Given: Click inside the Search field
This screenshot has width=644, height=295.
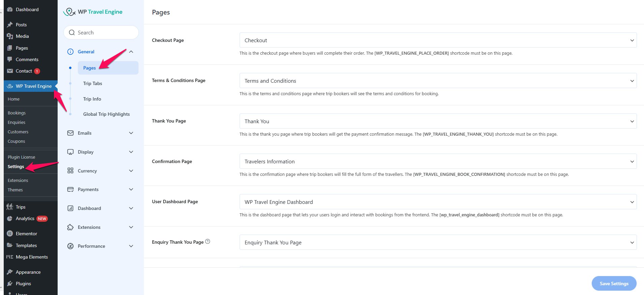Looking at the screenshot, I should click(x=101, y=32).
